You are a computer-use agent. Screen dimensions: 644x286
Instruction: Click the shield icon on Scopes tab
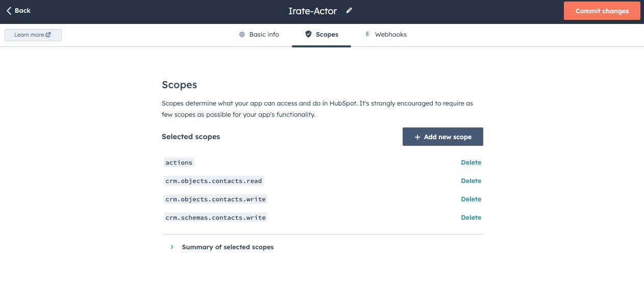[x=308, y=35]
